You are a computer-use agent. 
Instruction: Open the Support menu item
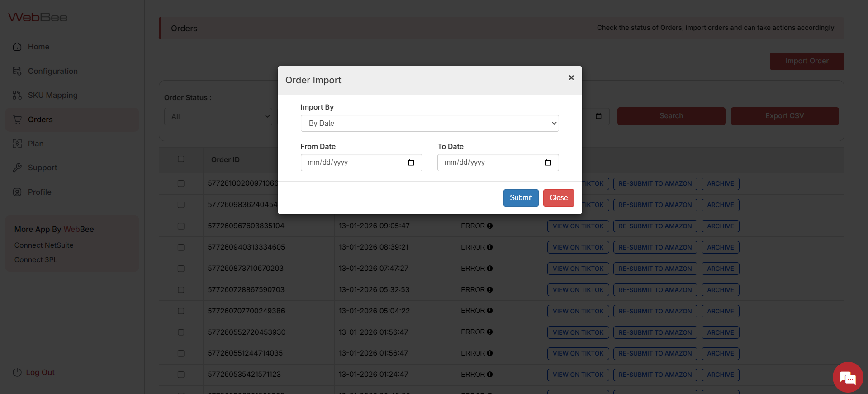coord(43,168)
